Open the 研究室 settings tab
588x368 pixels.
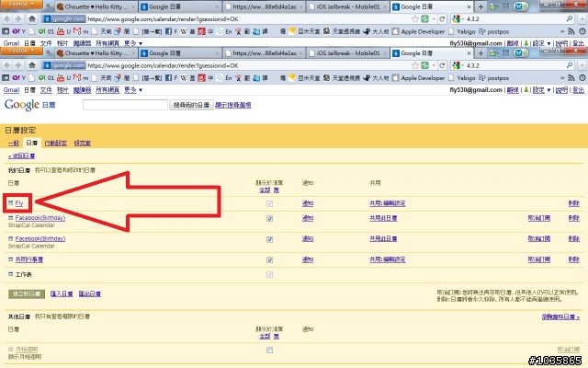coord(83,144)
